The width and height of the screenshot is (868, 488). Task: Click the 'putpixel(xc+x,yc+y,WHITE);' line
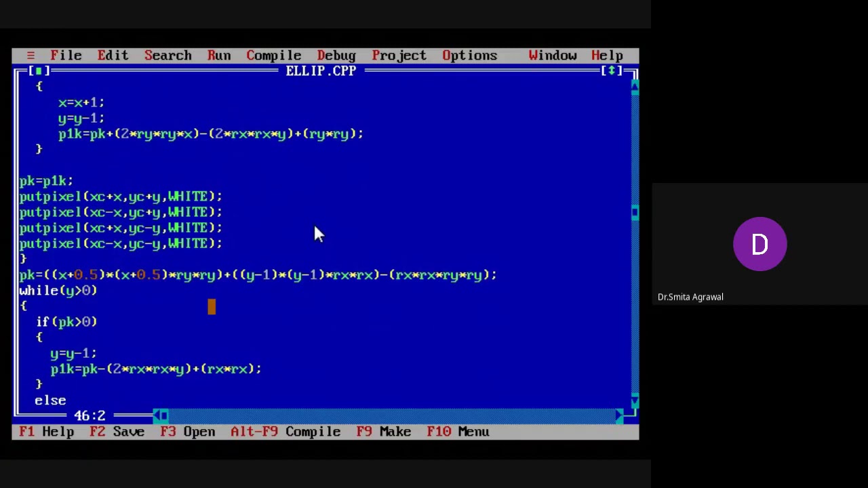click(x=121, y=197)
